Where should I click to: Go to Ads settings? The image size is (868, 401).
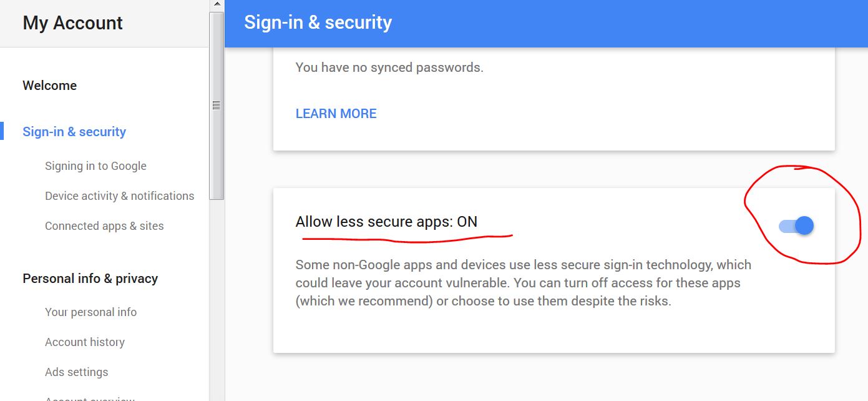click(76, 372)
